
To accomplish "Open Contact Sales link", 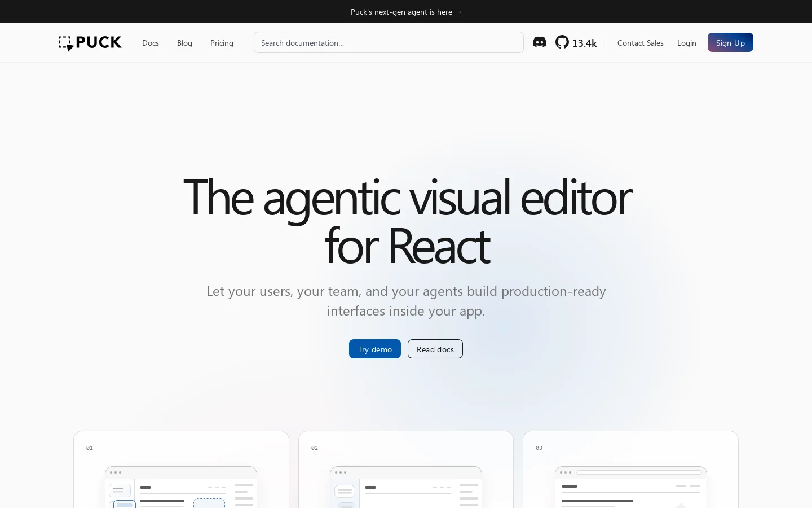I will (641, 43).
